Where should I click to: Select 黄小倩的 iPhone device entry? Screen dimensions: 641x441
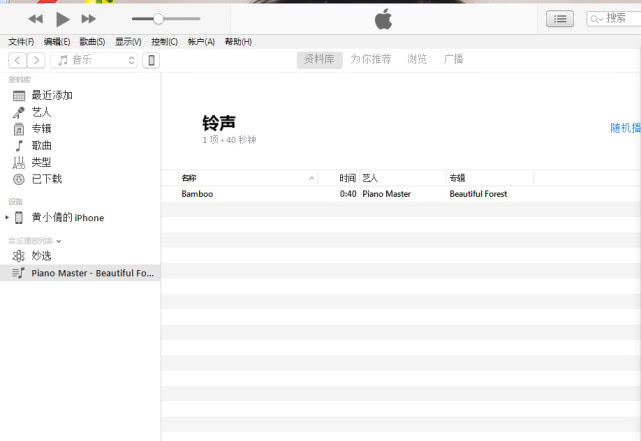68,217
